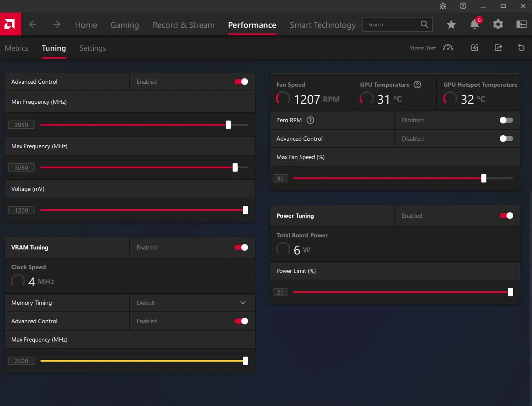The width and height of the screenshot is (532, 406).
Task: Open the help question mark icon
Action: pos(463,6)
